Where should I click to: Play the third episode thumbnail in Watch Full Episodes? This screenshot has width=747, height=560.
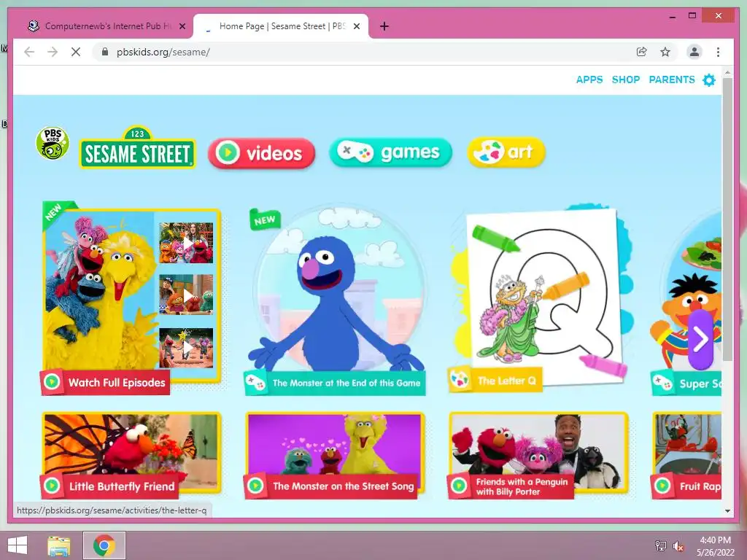186,348
